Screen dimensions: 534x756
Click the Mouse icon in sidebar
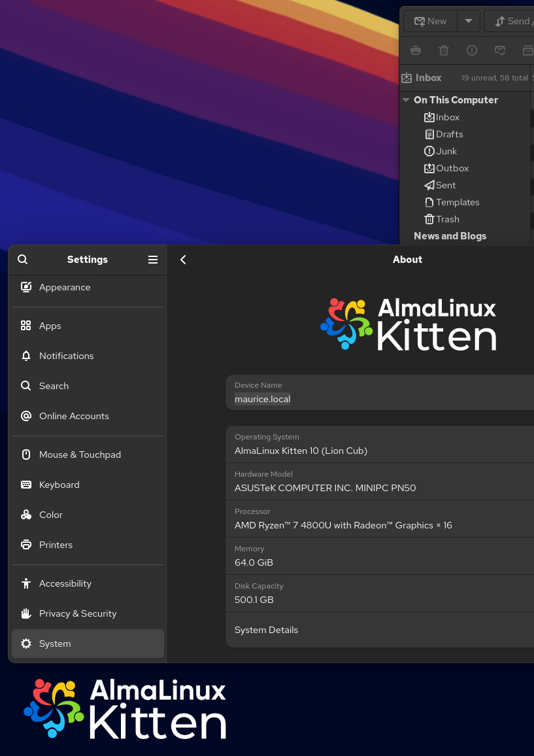coord(26,455)
